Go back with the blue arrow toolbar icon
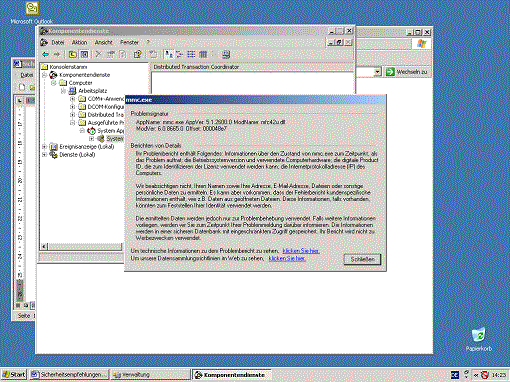Image resolution: width=510 pixels, height=382 pixels. (x=46, y=54)
